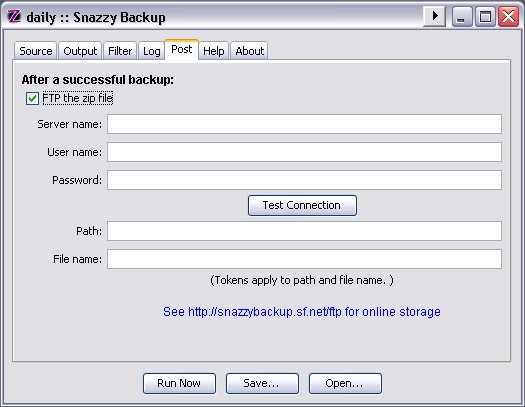This screenshot has width=525, height=407.
Task: Click the Snazzy Backup app icon in title bar
Action: coord(14,16)
